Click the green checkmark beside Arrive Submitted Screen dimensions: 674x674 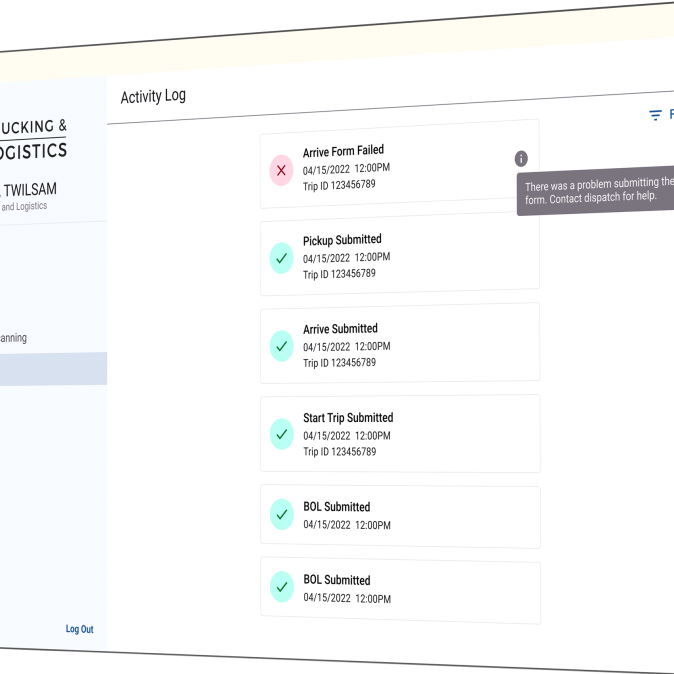(x=281, y=346)
